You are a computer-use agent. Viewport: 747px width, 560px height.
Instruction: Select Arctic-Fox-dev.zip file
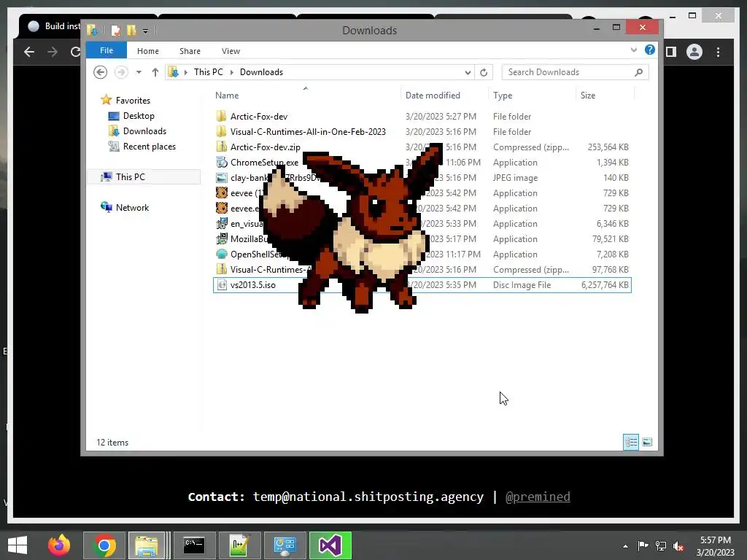click(266, 147)
